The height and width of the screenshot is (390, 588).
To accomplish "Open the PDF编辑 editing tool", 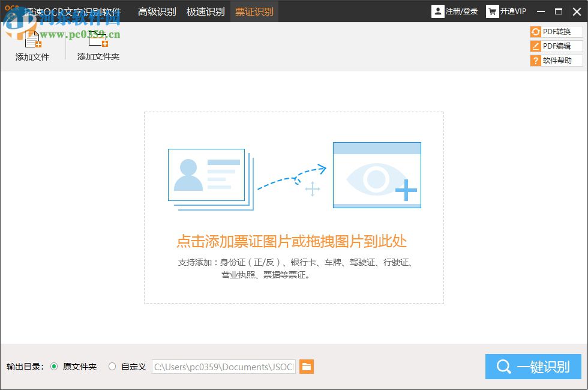I will [x=556, y=46].
